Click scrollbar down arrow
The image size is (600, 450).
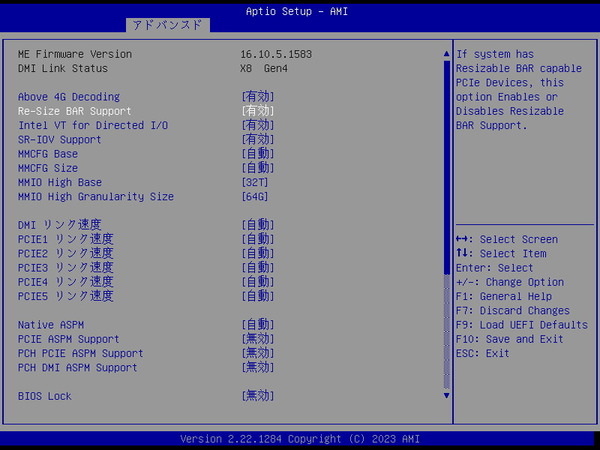pyautogui.click(x=446, y=395)
